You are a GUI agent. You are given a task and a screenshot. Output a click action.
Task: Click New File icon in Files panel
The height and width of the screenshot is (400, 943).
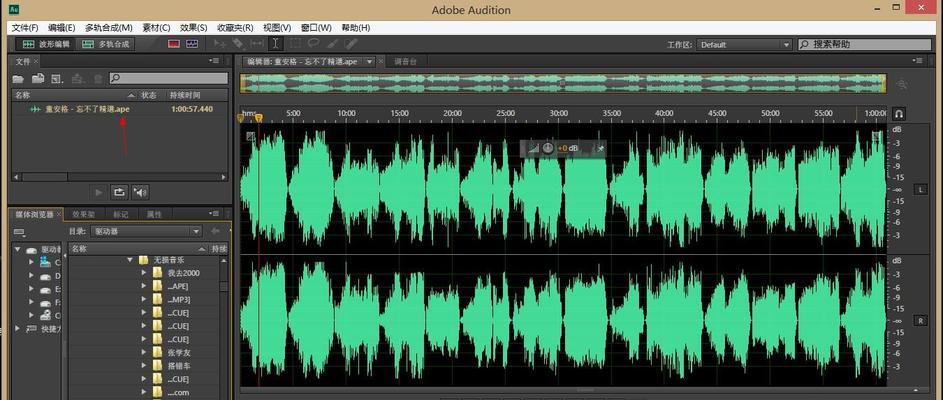57,78
